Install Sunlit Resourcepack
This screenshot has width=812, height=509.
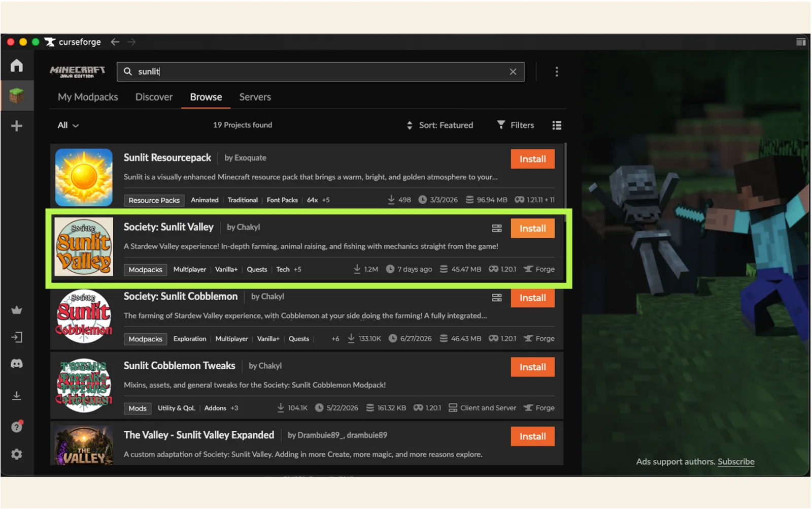tap(532, 159)
